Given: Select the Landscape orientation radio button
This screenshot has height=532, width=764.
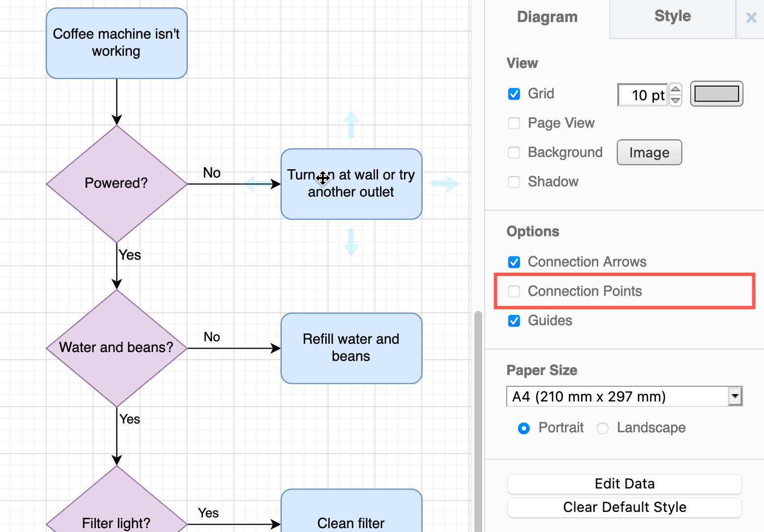Looking at the screenshot, I should 602,428.
